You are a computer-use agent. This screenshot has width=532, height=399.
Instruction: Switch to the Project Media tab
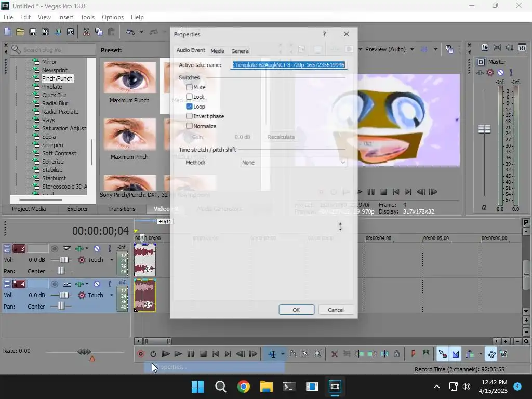tap(29, 209)
